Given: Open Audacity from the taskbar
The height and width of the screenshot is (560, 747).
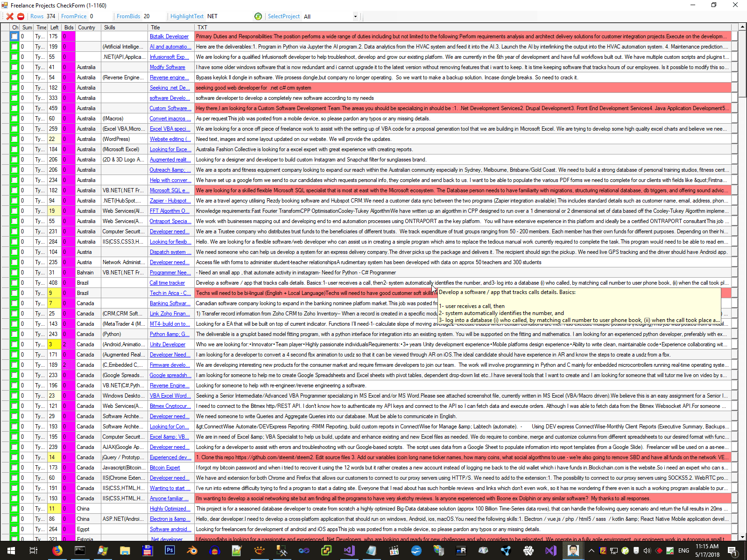Looking at the screenshot, I should pos(214,551).
